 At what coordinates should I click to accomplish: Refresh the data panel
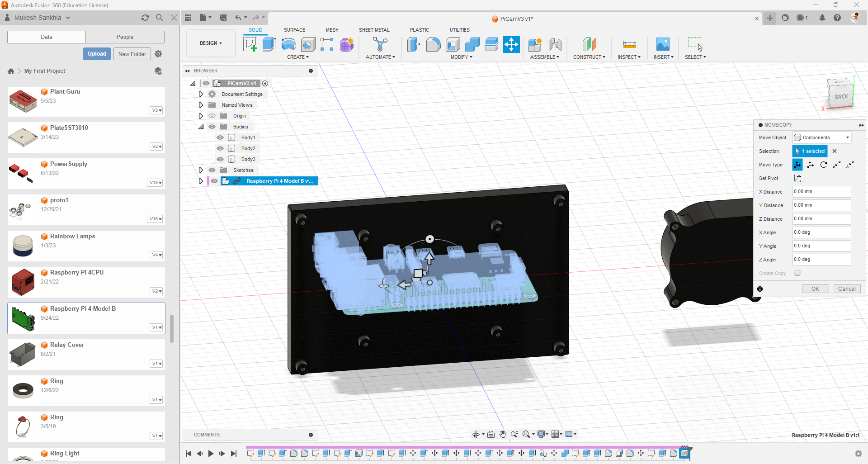pyautogui.click(x=145, y=18)
